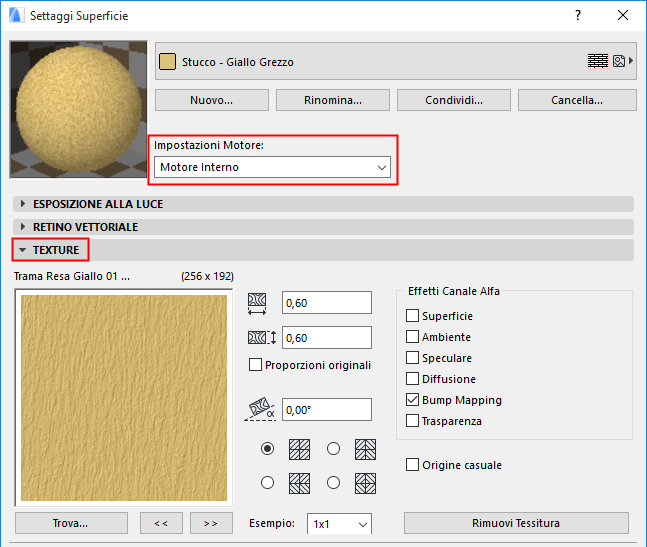Image resolution: width=647 pixels, height=547 pixels.
Task: Click the bottom-left mirrored tiling pattern icon
Action: [x=299, y=483]
